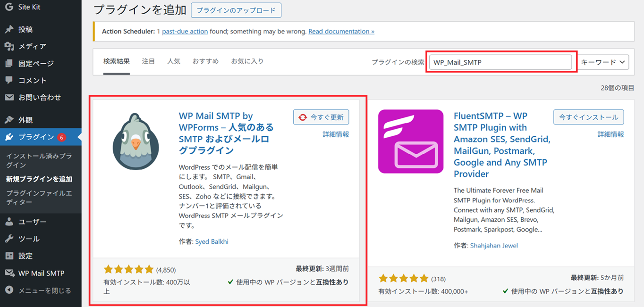Click the Site Kit Google icon

(9, 7)
